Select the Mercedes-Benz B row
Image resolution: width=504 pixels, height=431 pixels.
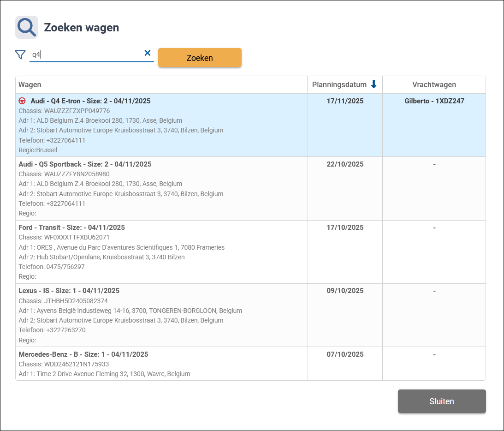(x=161, y=364)
